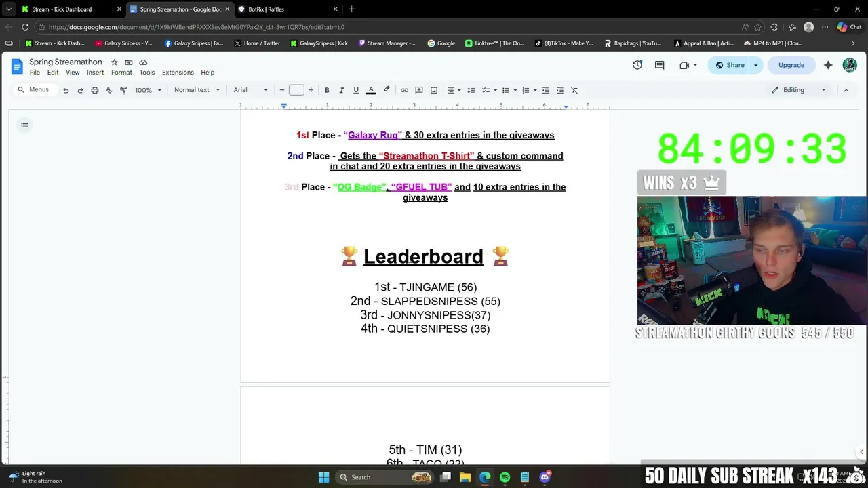Click the Undo icon in the toolbar
The height and width of the screenshot is (488, 868).
[x=66, y=90]
